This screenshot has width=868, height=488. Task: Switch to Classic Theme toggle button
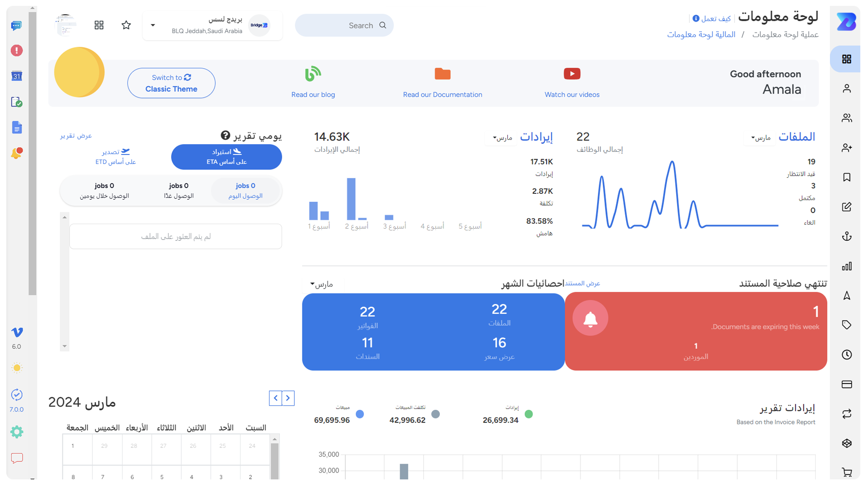coord(170,84)
